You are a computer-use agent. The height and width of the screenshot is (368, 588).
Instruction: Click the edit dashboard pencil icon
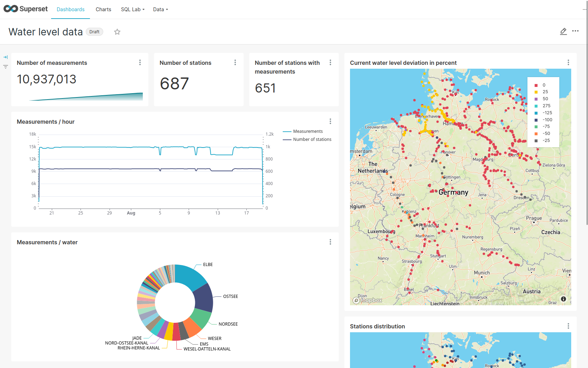(563, 32)
